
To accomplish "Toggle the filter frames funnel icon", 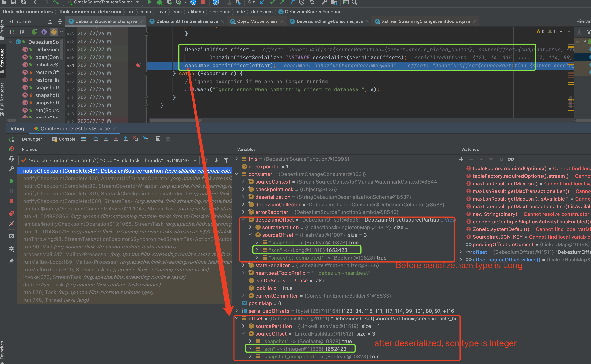I will [x=226, y=160].
